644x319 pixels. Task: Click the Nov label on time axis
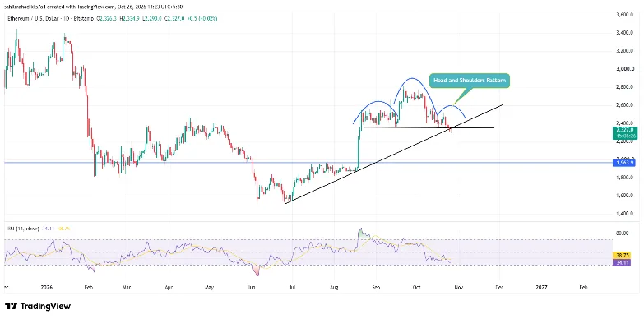click(x=459, y=288)
